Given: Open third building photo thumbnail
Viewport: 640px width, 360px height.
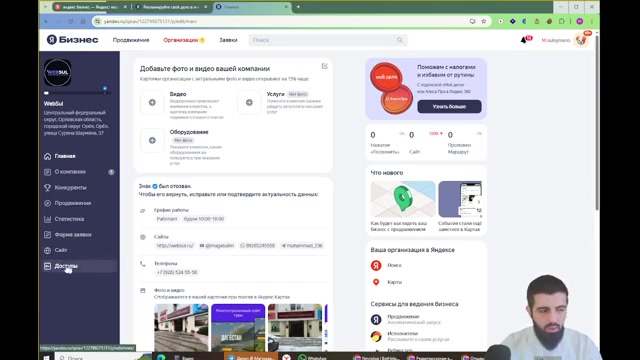Looking at the screenshot, I should tap(295, 327).
